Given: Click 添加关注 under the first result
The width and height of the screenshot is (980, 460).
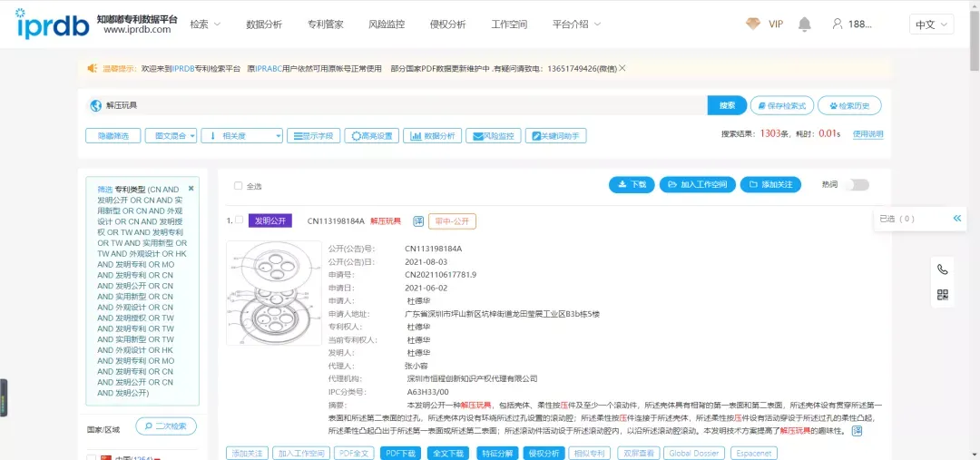Looking at the screenshot, I should tap(248, 453).
